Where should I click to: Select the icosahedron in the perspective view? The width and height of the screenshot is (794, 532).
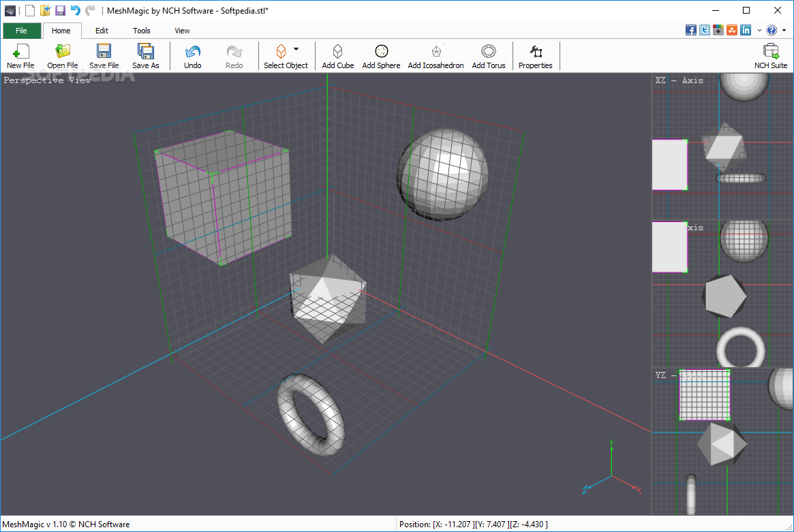click(x=328, y=298)
